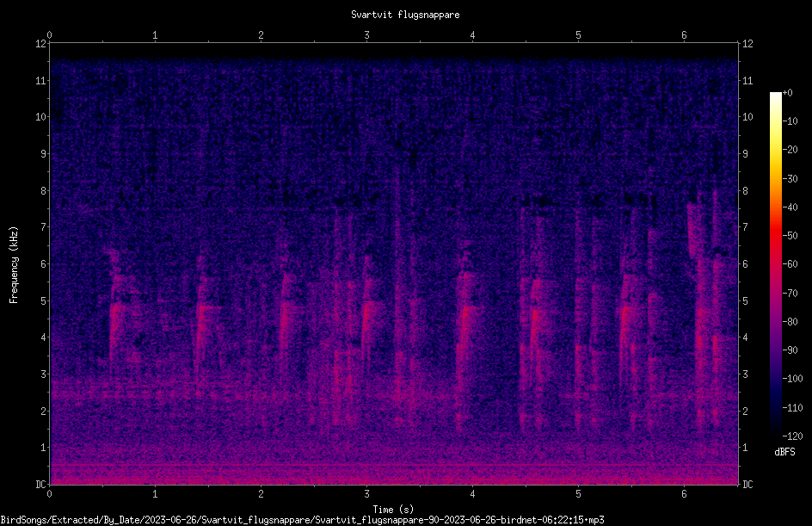Select the "-20" color scale label
Image resolution: width=812 pixels, height=526 pixels.
(790, 150)
